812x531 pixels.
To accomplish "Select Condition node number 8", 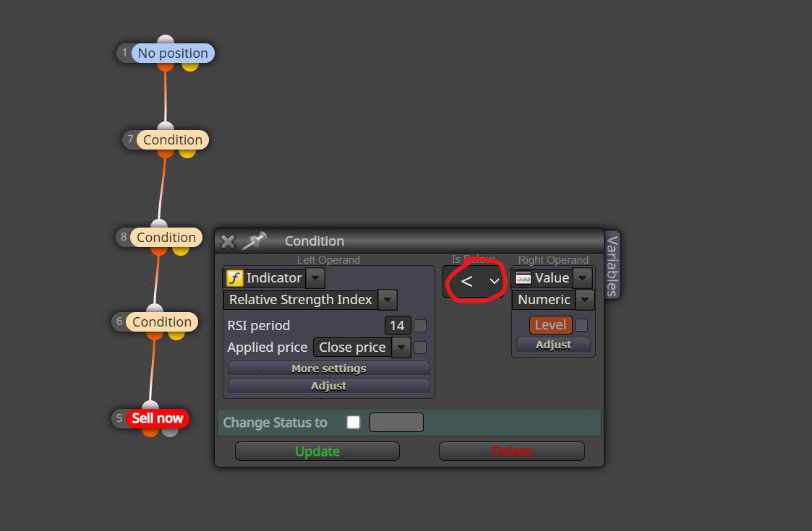I will [166, 237].
